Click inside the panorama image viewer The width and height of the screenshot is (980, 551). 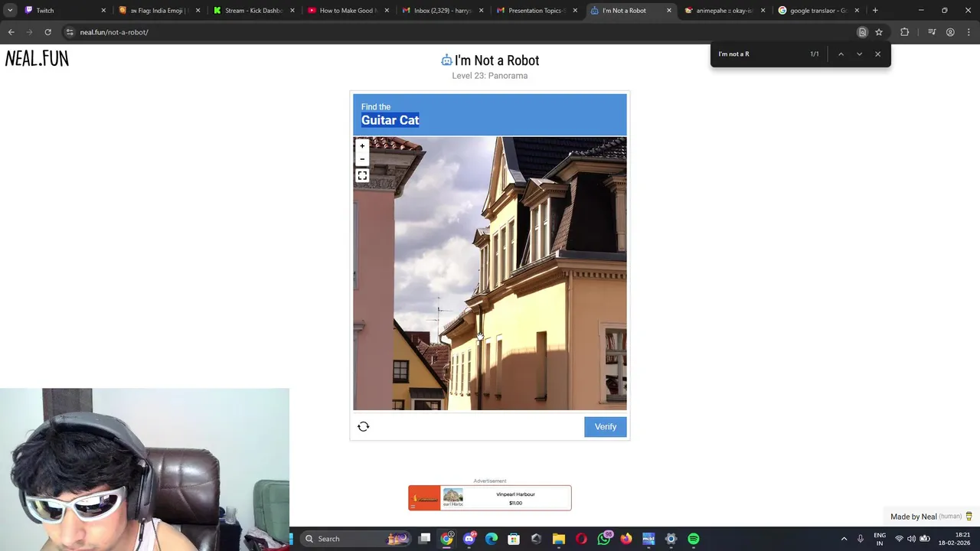click(x=490, y=273)
